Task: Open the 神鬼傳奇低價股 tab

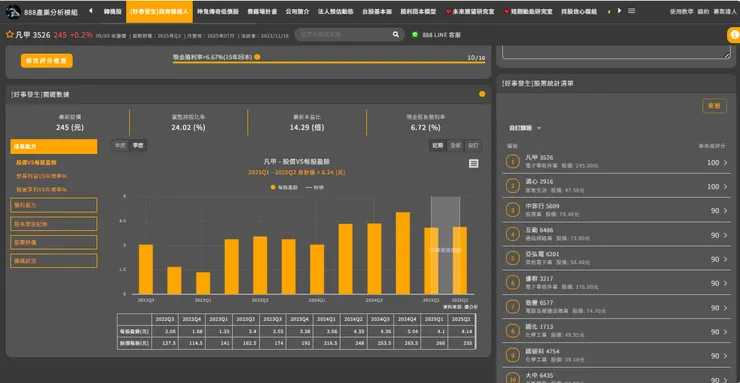Action: pyautogui.click(x=218, y=11)
